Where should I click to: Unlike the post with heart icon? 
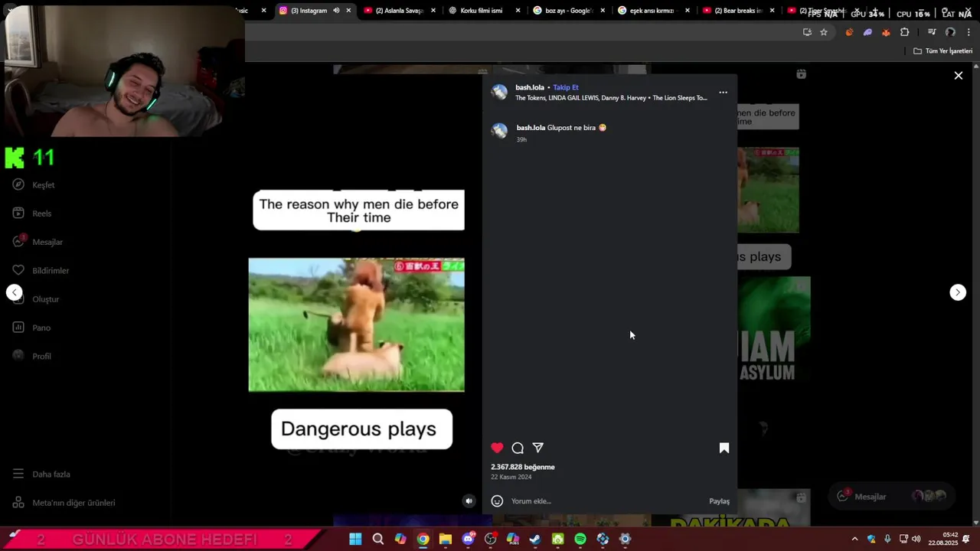coord(497,448)
